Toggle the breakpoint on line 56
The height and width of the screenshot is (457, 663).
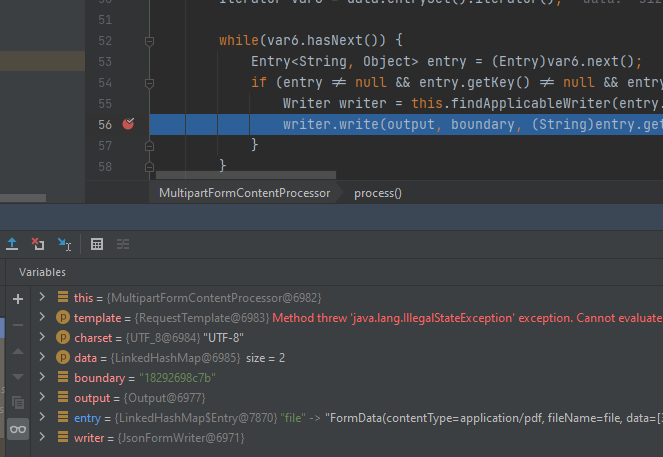tap(128, 124)
